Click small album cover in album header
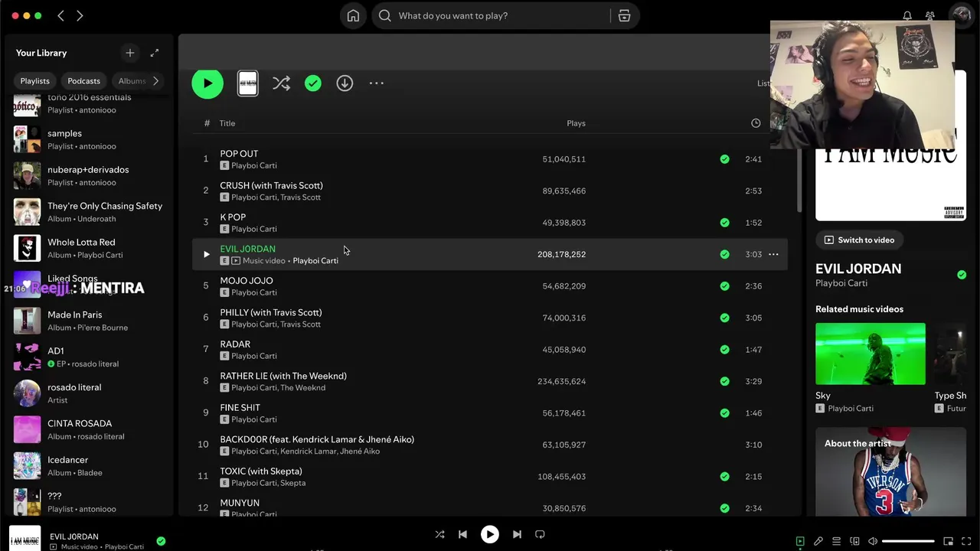This screenshot has height=551, width=980. point(248,83)
